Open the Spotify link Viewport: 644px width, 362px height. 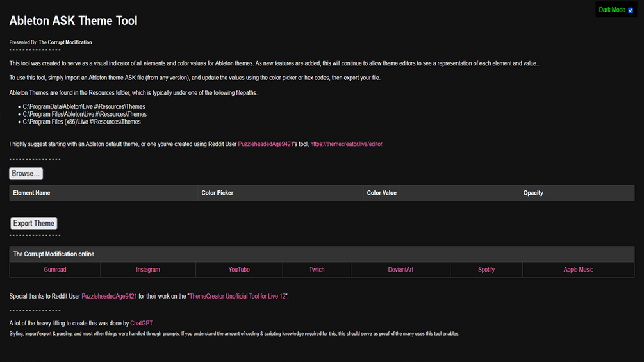(486, 270)
